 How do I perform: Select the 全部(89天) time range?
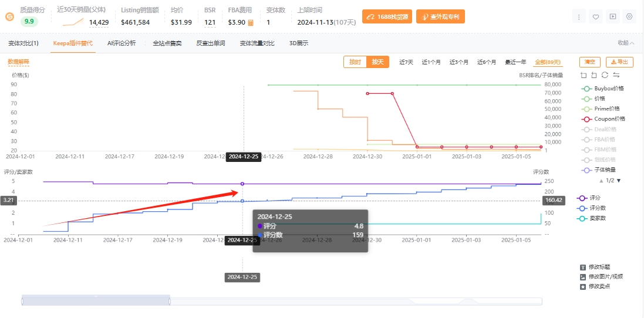pos(548,62)
